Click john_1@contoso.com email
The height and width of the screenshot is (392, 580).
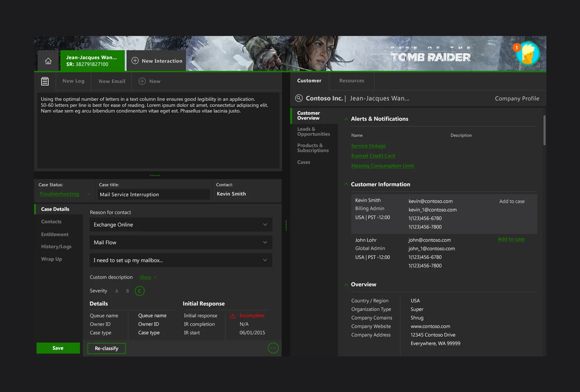(x=432, y=249)
